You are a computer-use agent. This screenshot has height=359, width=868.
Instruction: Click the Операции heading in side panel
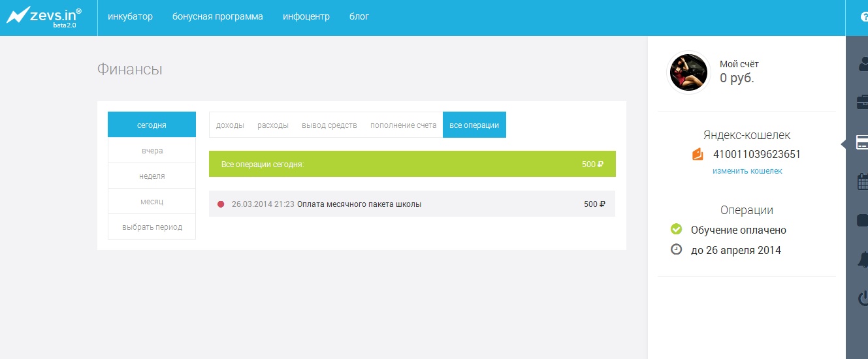tap(747, 210)
